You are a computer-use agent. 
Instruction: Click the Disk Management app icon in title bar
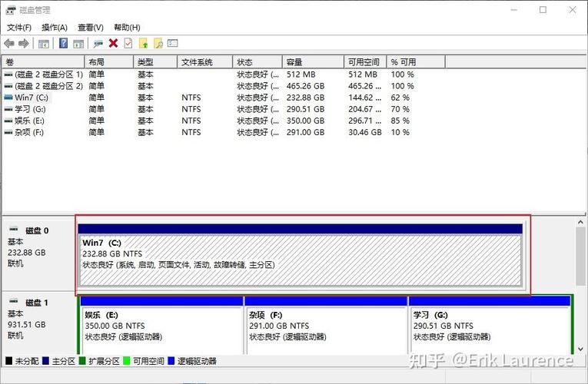click(11, 10)
